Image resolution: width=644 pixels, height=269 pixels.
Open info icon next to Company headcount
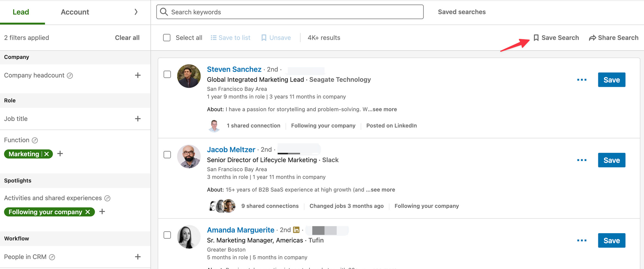(x=70, y=75)
